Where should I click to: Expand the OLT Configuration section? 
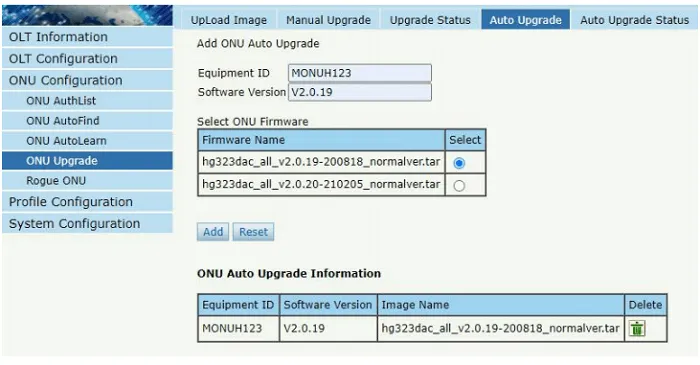tap(88, 59)
